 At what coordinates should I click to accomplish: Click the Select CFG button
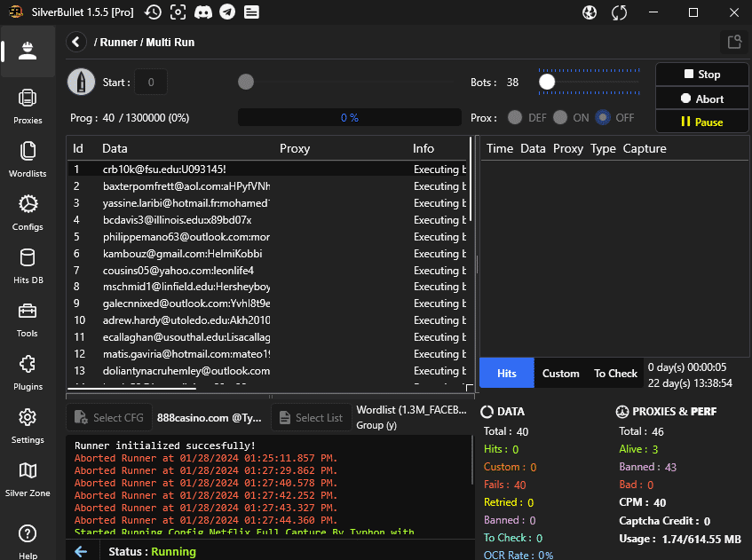[x=107, y=417]
